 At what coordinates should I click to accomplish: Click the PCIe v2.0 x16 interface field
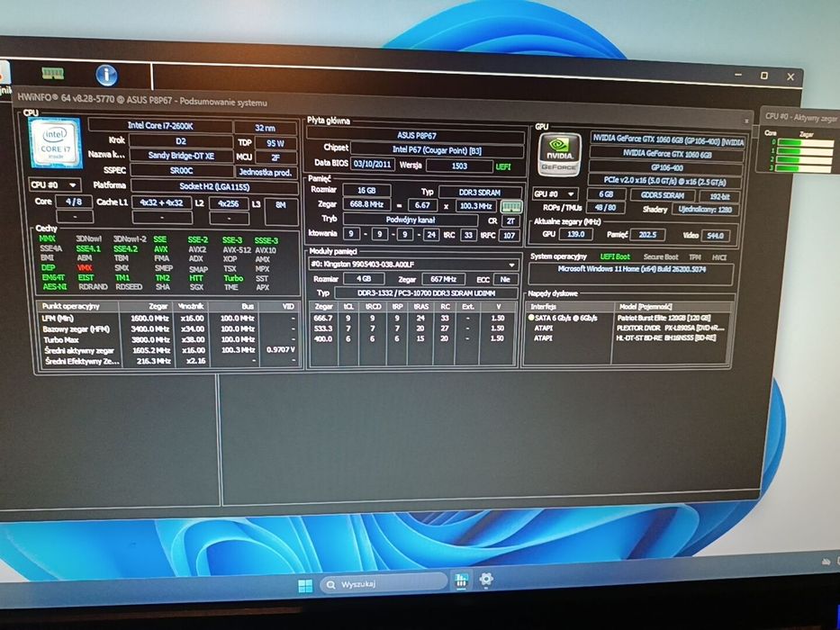tap(665, 182)
